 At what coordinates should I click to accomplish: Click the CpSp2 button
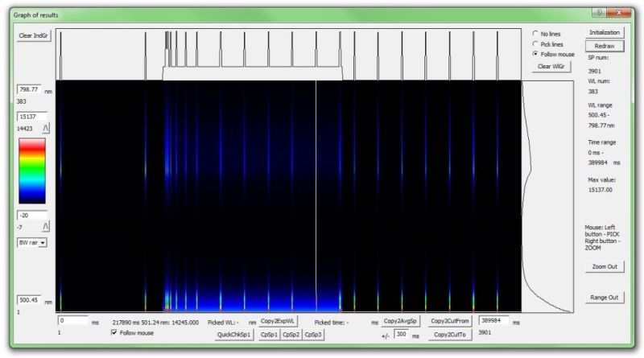click(291, 335)
